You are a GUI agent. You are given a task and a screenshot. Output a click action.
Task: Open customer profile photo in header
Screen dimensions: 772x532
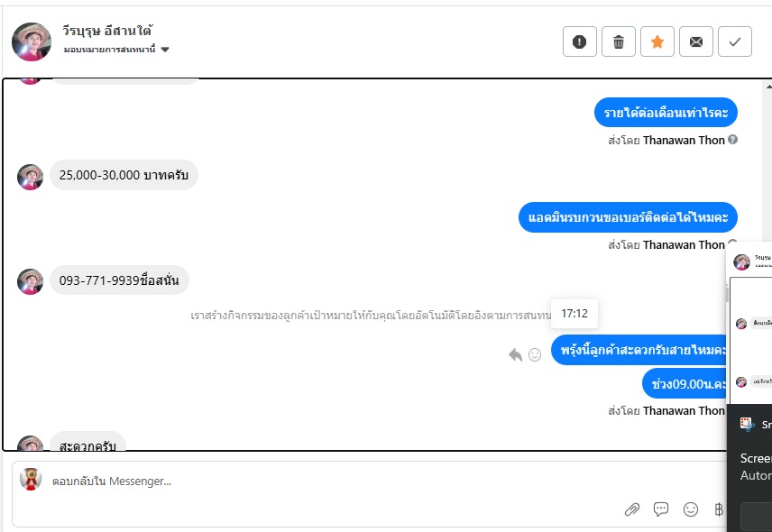[32, 41]
